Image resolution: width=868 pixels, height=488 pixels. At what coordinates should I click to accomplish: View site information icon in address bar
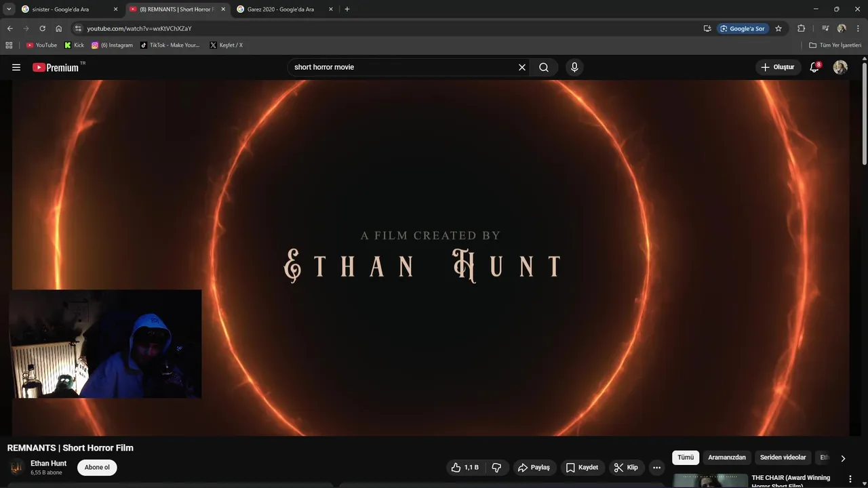pos(78,28)
